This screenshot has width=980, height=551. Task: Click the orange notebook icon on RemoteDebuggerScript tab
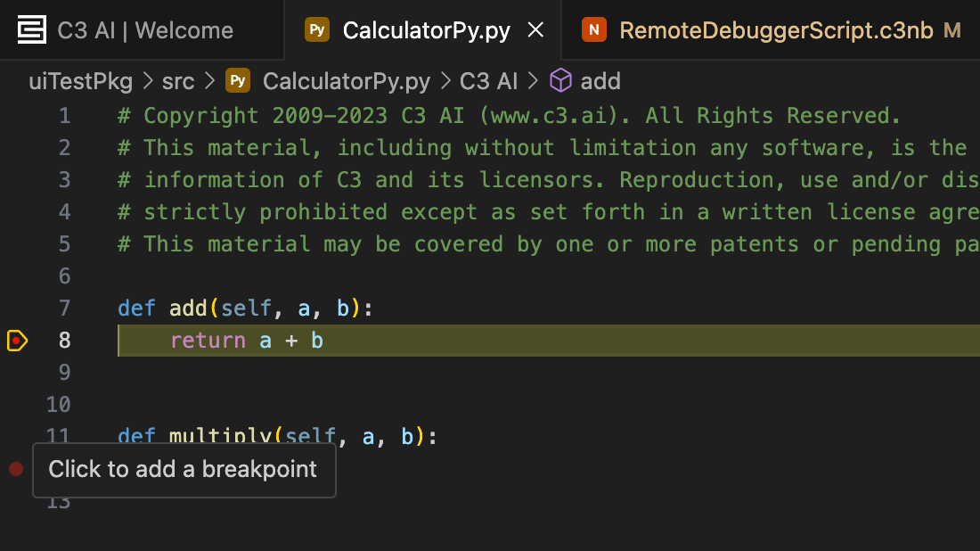tap(593, 30)
